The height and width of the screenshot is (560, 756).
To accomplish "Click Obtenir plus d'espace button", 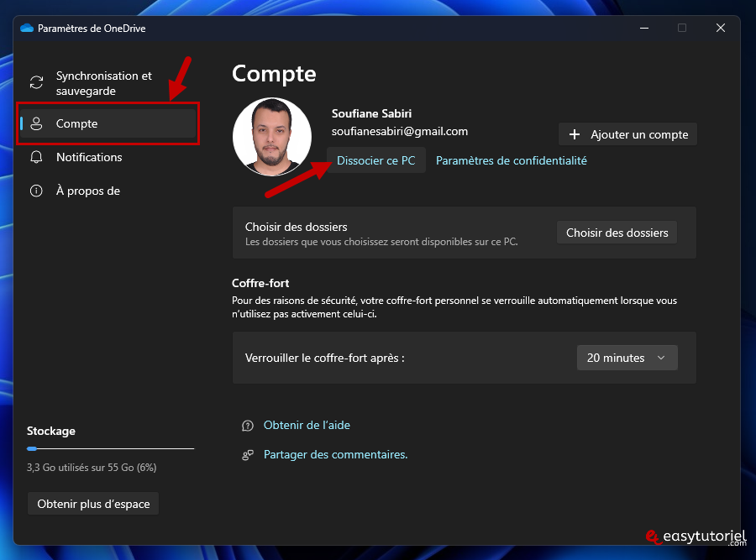I will (x=93, y=504).
